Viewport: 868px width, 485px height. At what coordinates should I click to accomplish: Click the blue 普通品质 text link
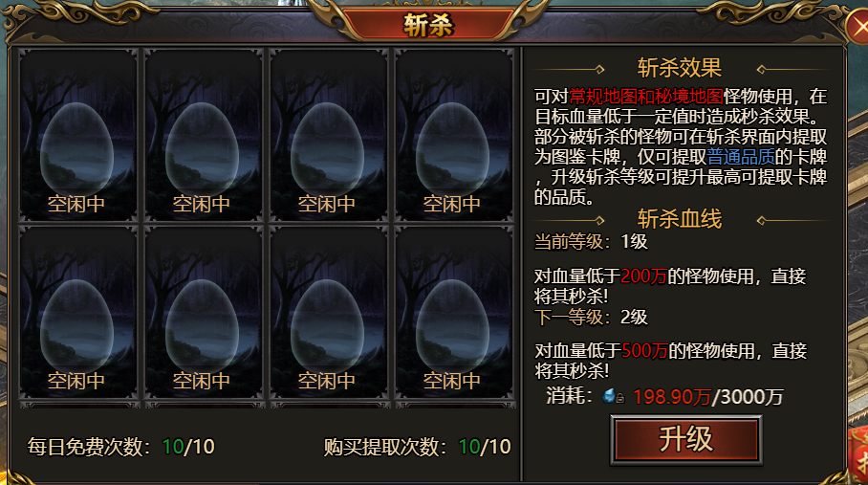[741, 157]
